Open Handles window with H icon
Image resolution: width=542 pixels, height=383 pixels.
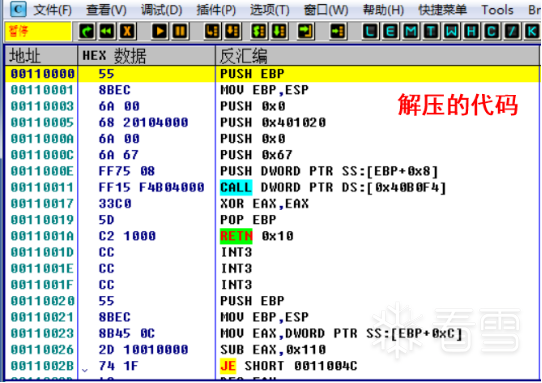point(471,31)
